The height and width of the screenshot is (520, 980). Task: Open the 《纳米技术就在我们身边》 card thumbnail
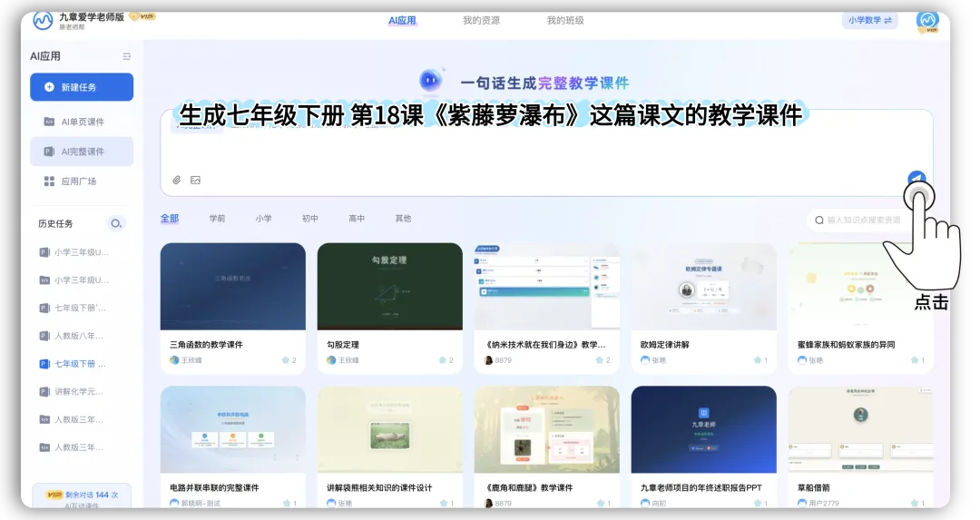click(547, 286)
